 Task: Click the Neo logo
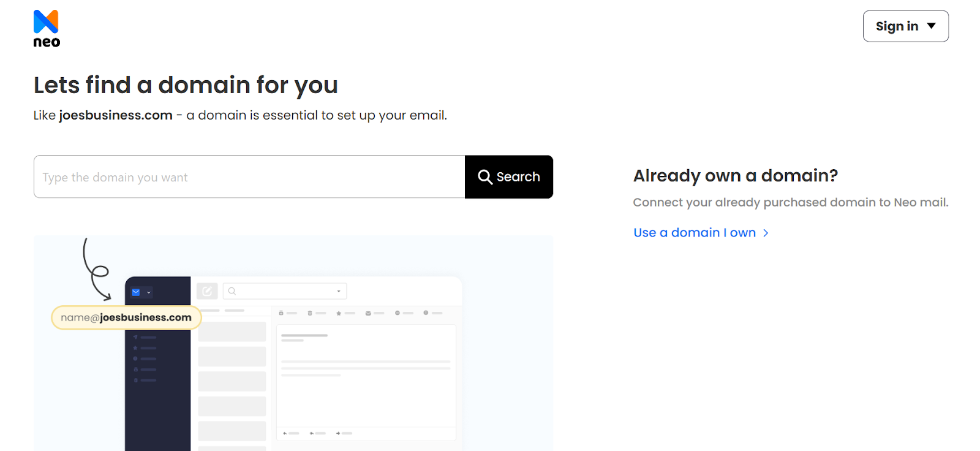47,28
